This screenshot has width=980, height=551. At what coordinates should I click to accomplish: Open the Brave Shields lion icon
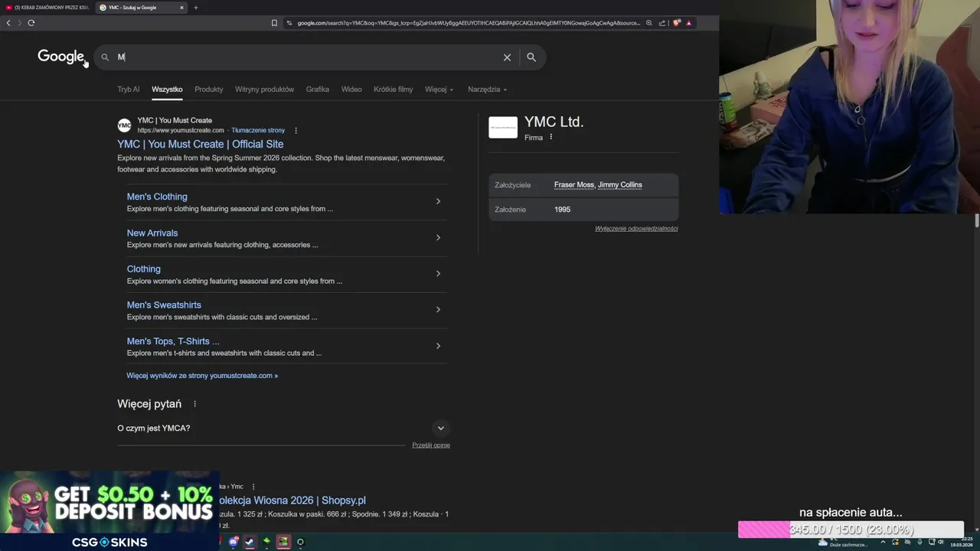(677, 23)
